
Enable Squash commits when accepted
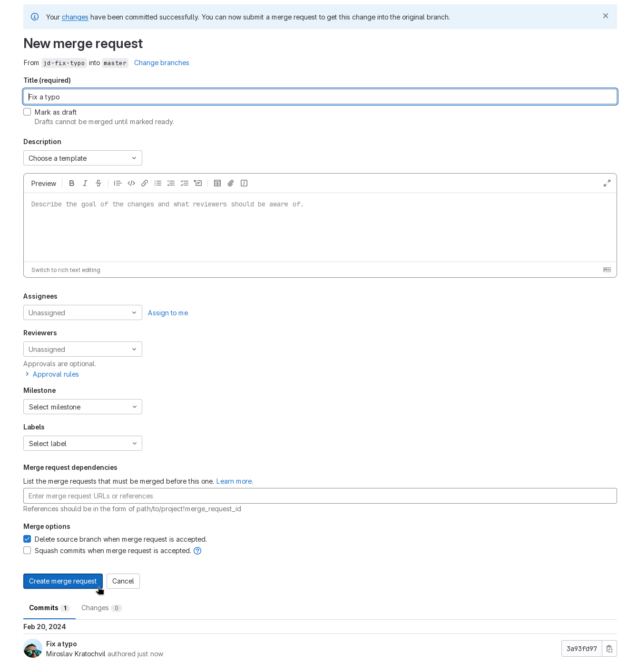(x=28, y=551)
